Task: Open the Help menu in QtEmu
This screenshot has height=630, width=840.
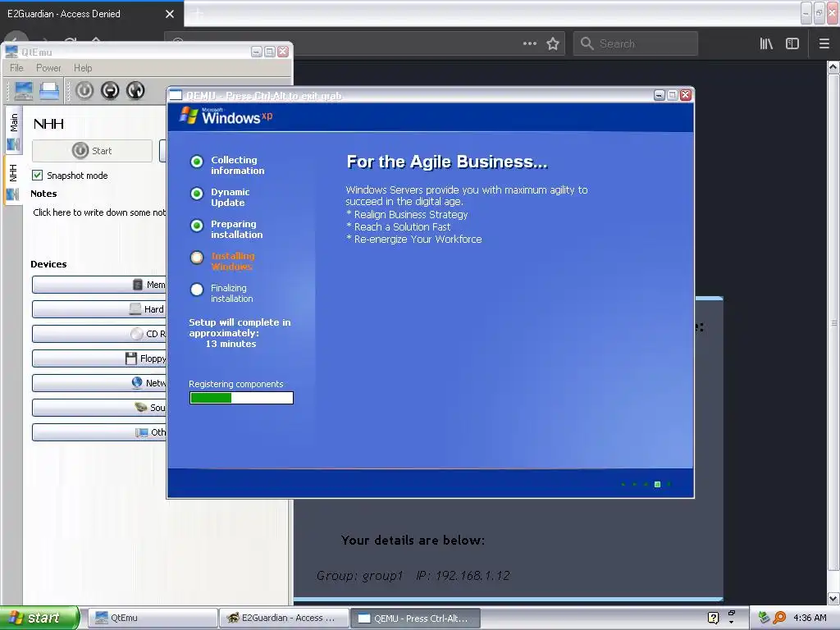Action: [83, 68]
